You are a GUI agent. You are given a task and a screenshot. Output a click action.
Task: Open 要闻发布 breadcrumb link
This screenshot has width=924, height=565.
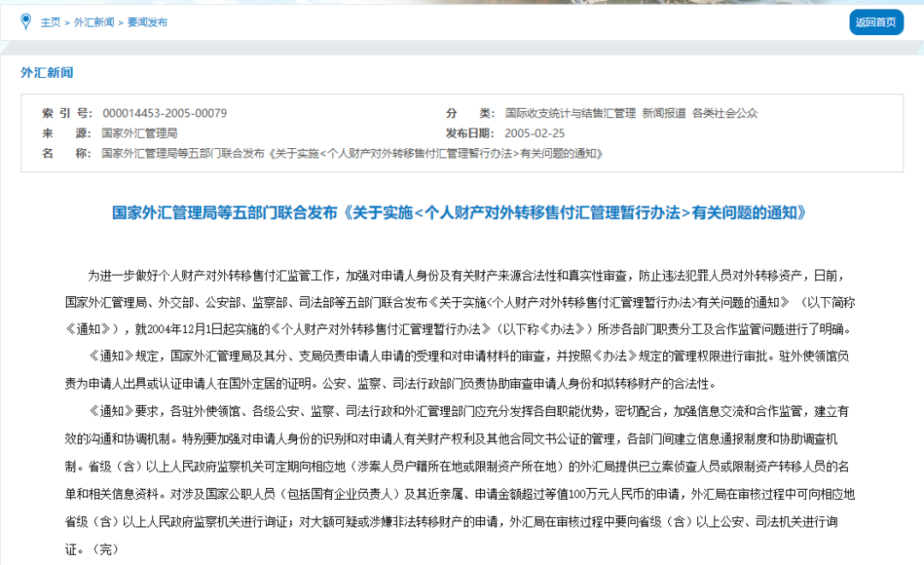pyautogui.click(x=147, y=22)
